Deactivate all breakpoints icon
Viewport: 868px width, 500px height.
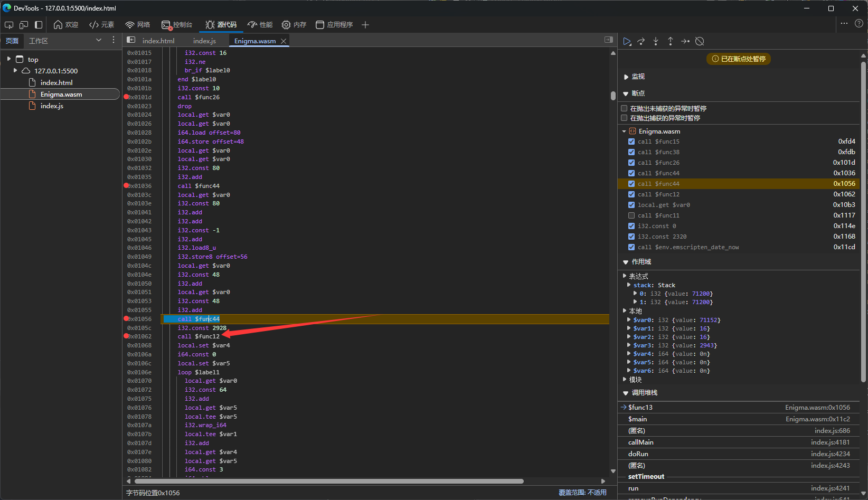(x=700, y=41)
